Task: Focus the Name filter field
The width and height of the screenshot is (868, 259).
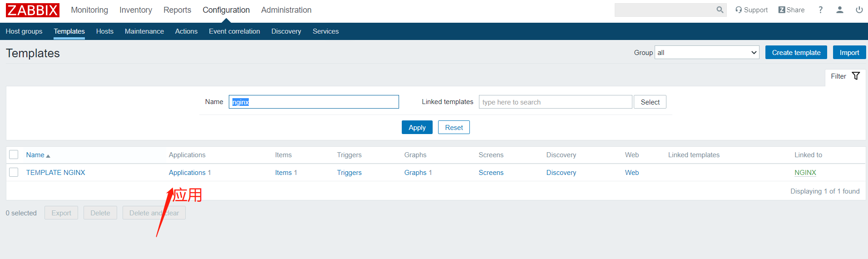Action: pos(314,102)
